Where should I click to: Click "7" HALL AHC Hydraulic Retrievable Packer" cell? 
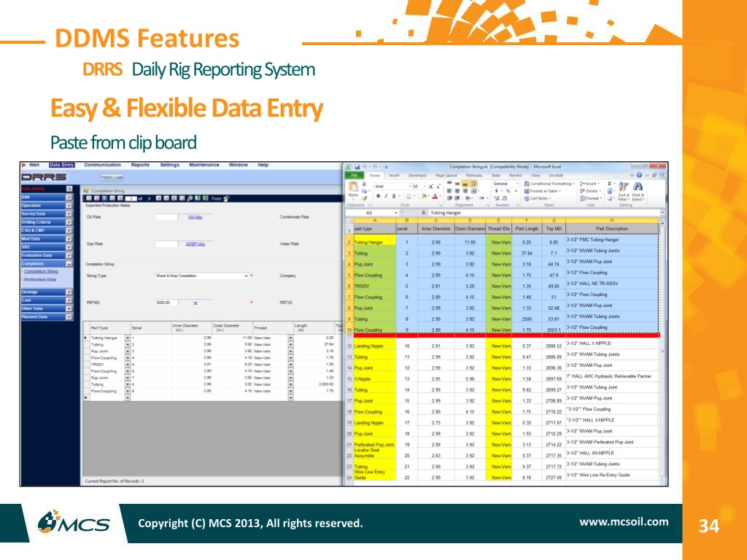pyautogui.click(x=612, y=376)
